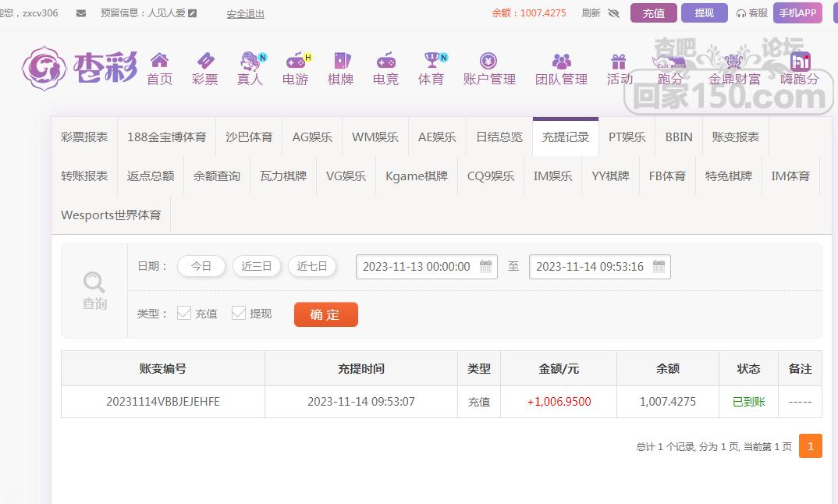Open the 活动 gift box icon

pos(619,61)
